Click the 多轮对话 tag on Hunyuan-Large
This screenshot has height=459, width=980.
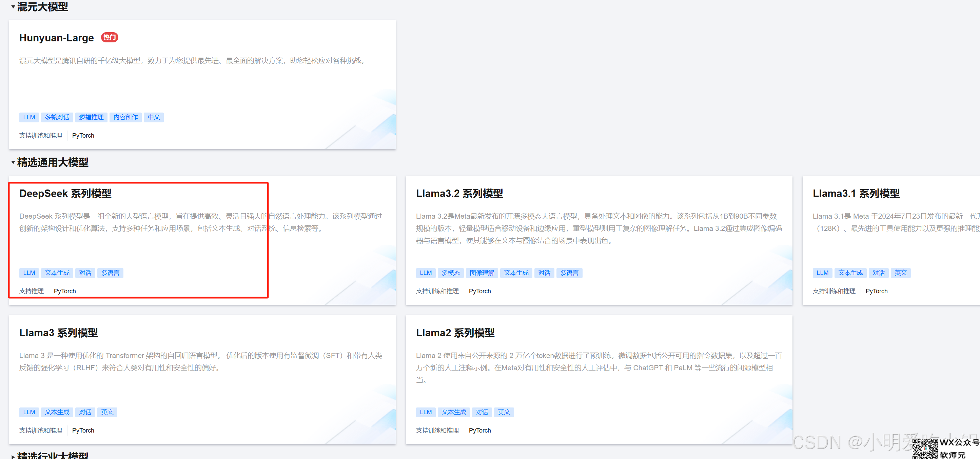tap(57, 117)
